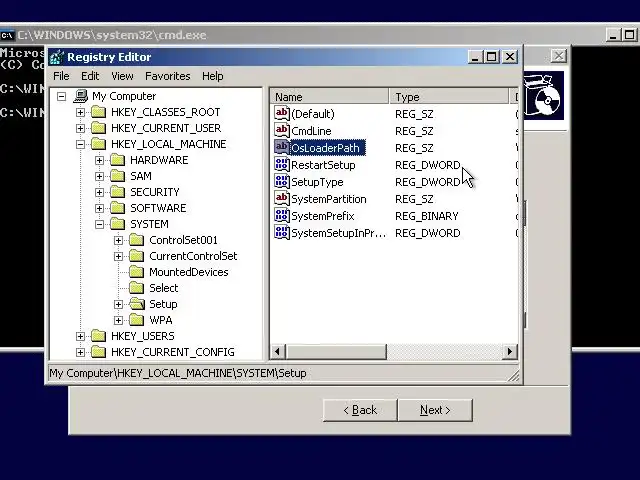Open the Help menu
This screenshot has width=640, height=480.
[212, 76]
